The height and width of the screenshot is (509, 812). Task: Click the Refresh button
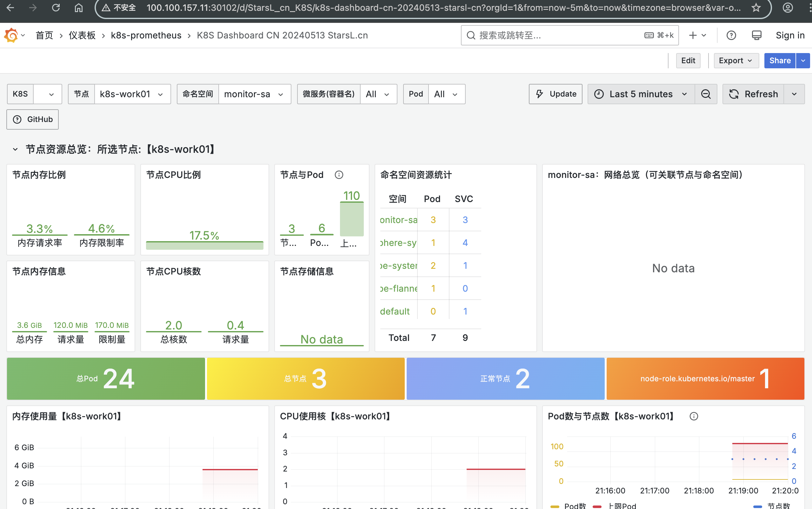[x=753, y=94]
